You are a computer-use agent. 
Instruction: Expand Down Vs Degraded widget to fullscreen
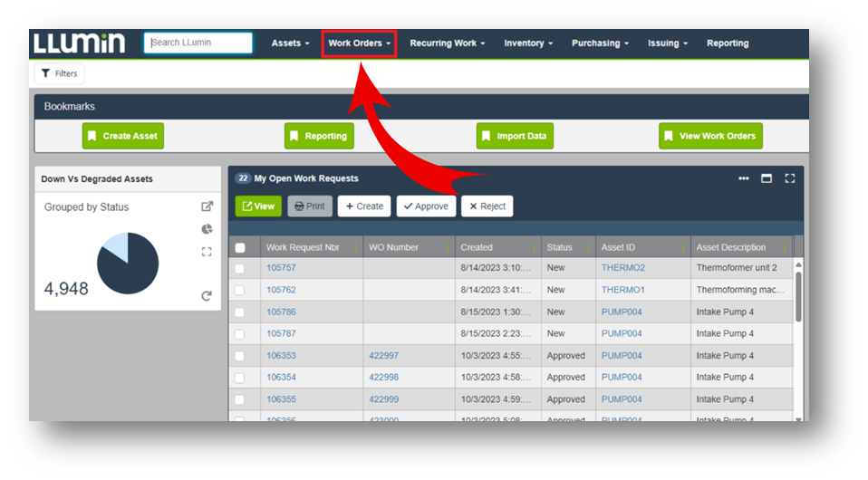[x=207, y=252]
